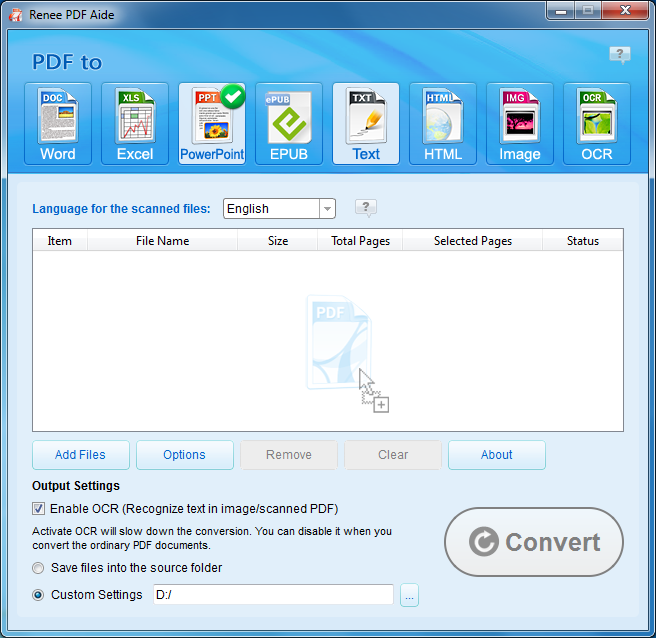Browse output folder with the ... button
The width and height of the screenshot is (656, 638).
click(x=409, y=595)
